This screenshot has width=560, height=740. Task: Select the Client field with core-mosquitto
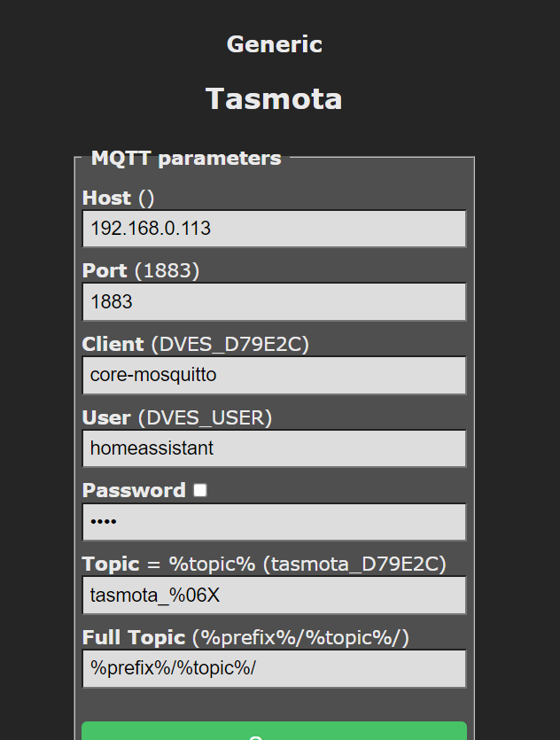pyautogui.click(x=274, y=375)
